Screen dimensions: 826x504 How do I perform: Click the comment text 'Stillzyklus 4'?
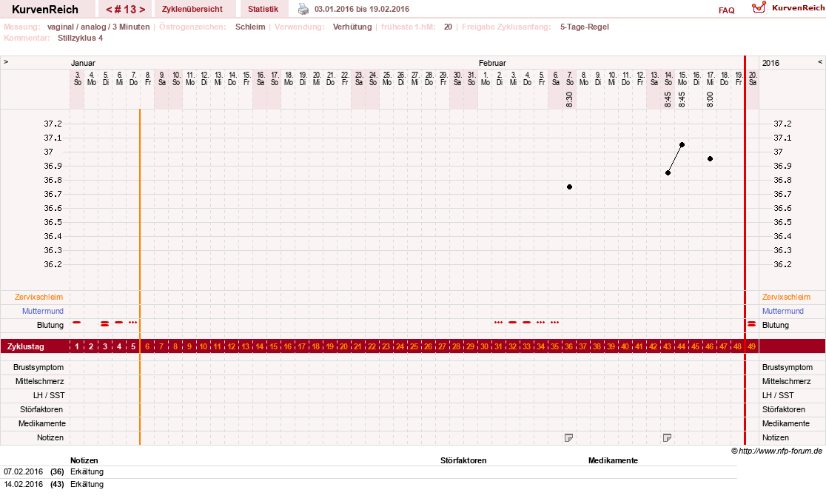(x=81, y=38)
